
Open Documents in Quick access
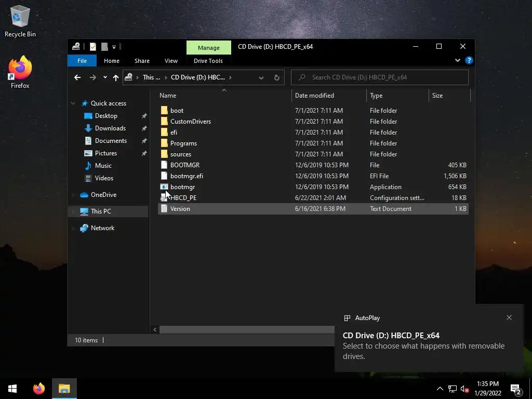tap(111, 141)
